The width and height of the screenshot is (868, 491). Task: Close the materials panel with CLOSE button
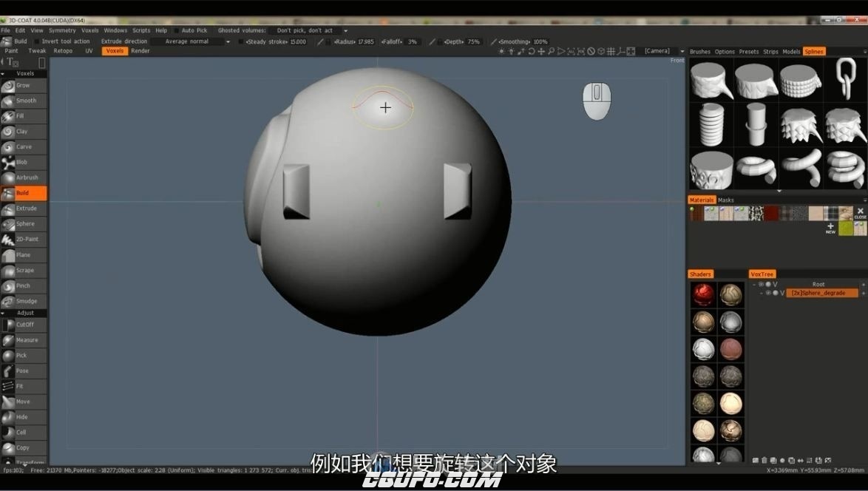tap(860, 213)
